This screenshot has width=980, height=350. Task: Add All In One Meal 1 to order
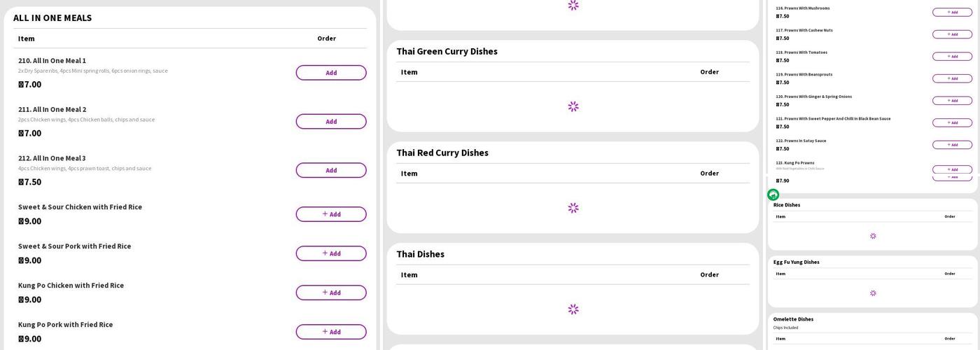click(330, 73)
